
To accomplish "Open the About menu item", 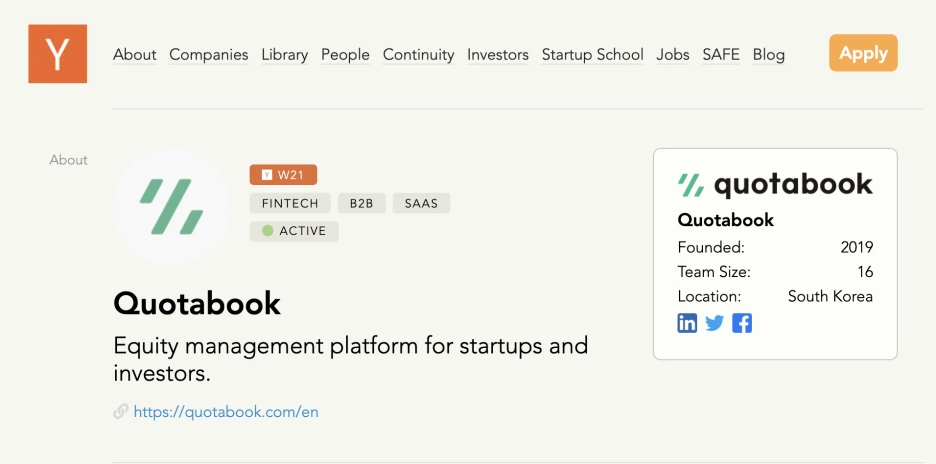I will click(135, 55).
